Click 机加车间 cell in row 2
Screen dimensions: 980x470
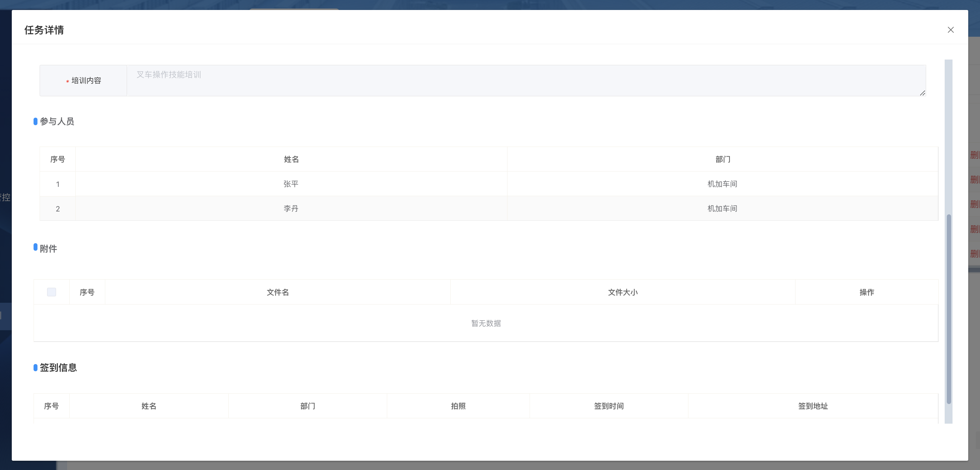point(722,209)
